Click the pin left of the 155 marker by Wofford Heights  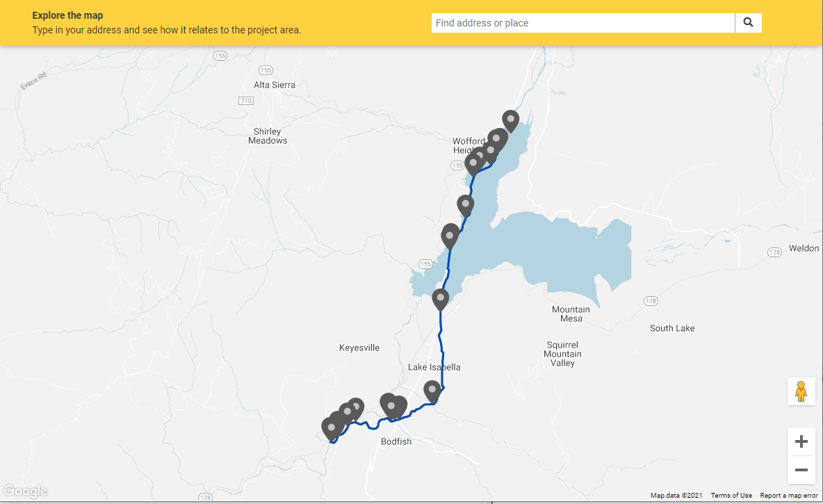coord(473,164)
